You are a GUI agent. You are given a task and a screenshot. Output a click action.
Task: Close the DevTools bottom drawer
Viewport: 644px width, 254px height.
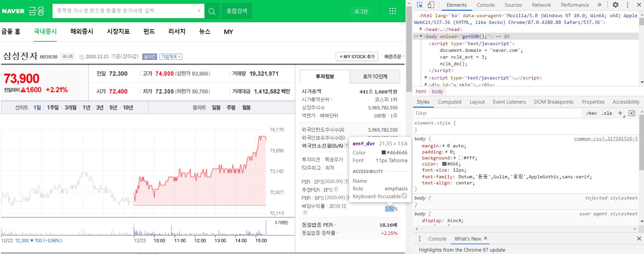click(639, 239)
